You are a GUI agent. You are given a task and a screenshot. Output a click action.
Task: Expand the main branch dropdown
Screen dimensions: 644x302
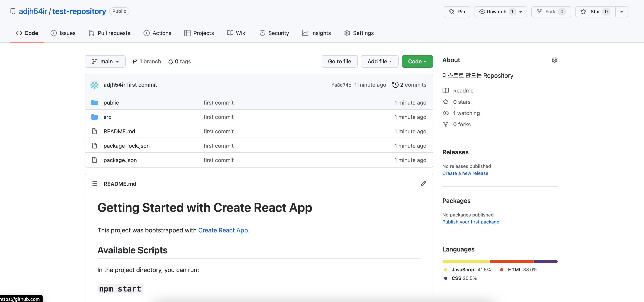(x=105, y=61)
